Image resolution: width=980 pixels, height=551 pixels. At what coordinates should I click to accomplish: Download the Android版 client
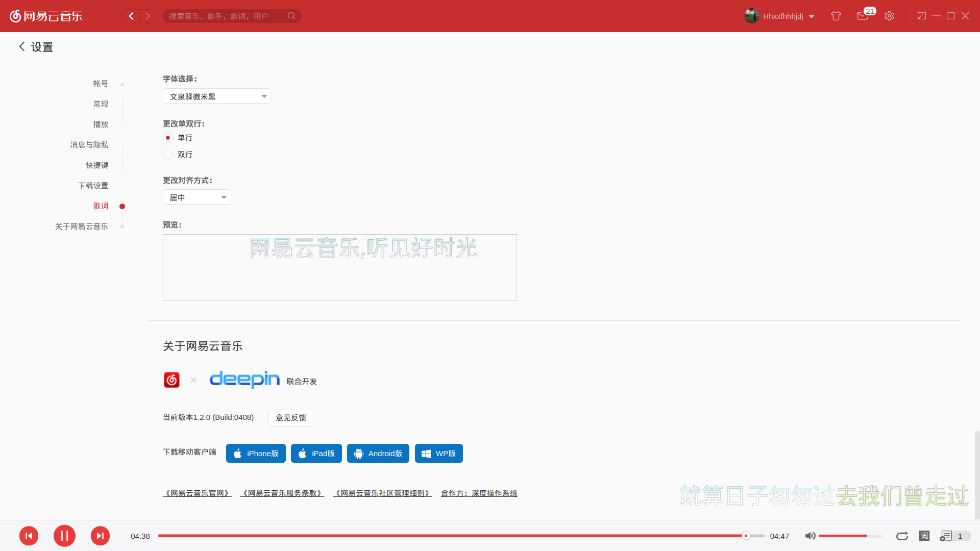point(378,454)
